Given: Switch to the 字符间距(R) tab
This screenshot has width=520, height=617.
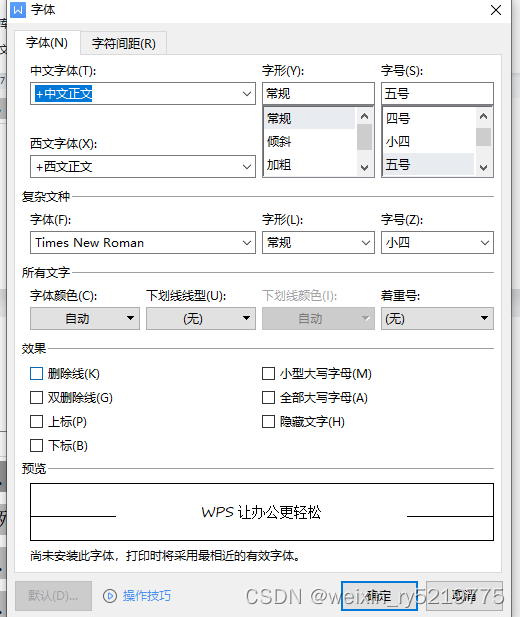Looking at the screenshot, I should (x=124, y=43).
